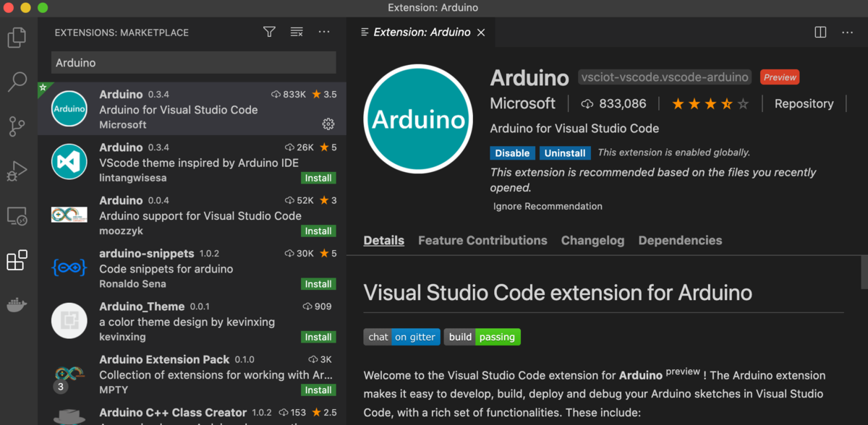Install Arduino_Theme by kevinxing

318,337
